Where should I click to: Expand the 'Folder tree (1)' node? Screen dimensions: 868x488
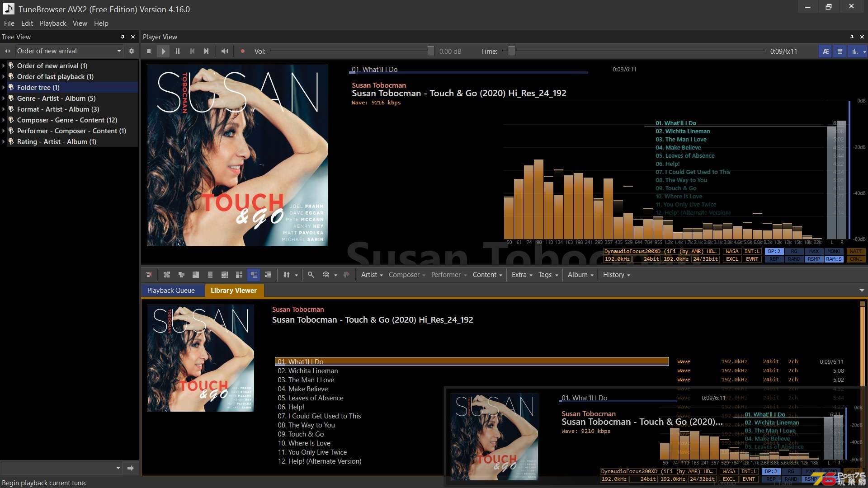click(x=4, y=88)
